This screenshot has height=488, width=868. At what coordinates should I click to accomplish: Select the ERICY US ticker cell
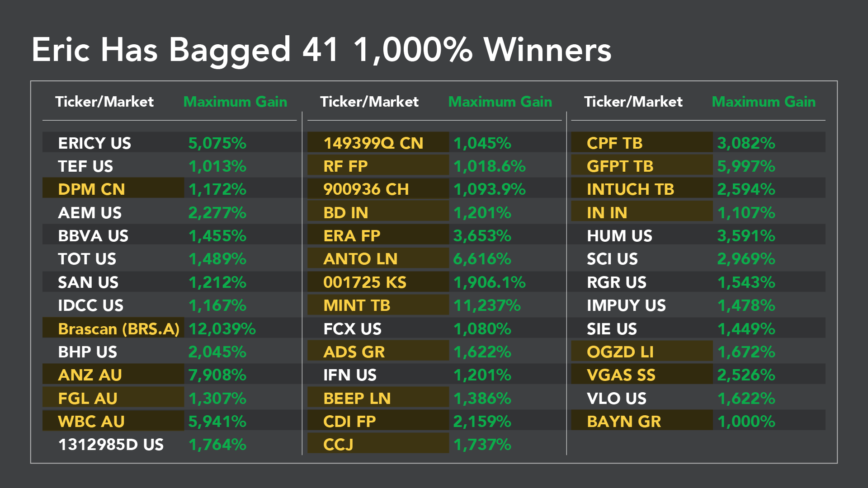[x=94, y=143]
